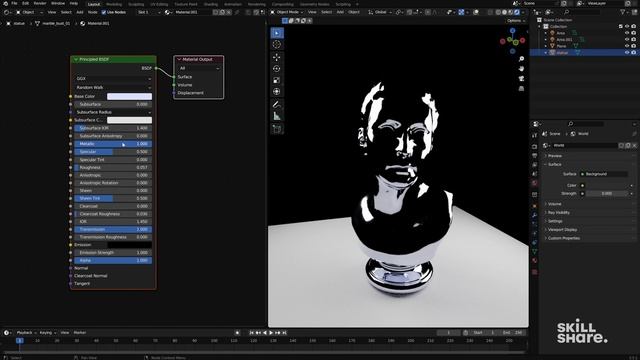Viewport: 640px width, 360px height.
Task: Adjust the Roughness slider
Action: pyautogui.click(x=113, y=167)
